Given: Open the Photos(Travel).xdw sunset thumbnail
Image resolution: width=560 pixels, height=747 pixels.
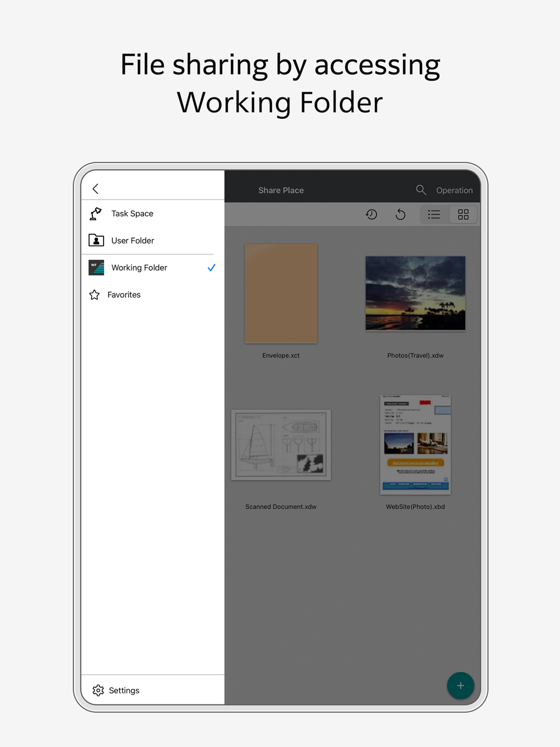Looking at the screenshot, I should pos(416,293).
